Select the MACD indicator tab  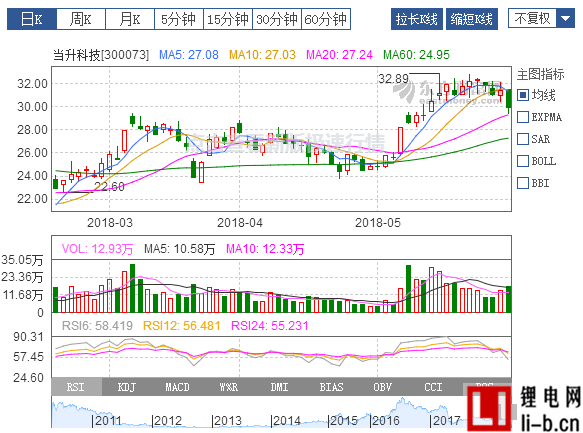177,387
